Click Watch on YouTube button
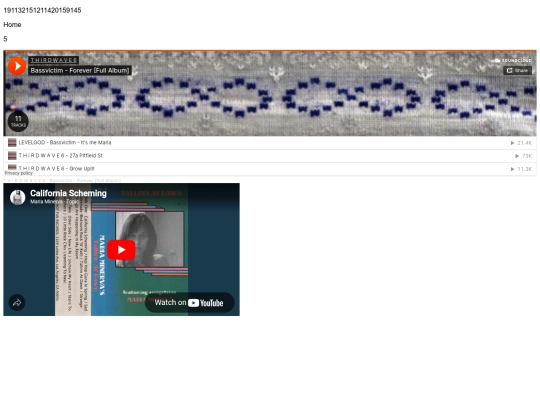 [189, 303]
